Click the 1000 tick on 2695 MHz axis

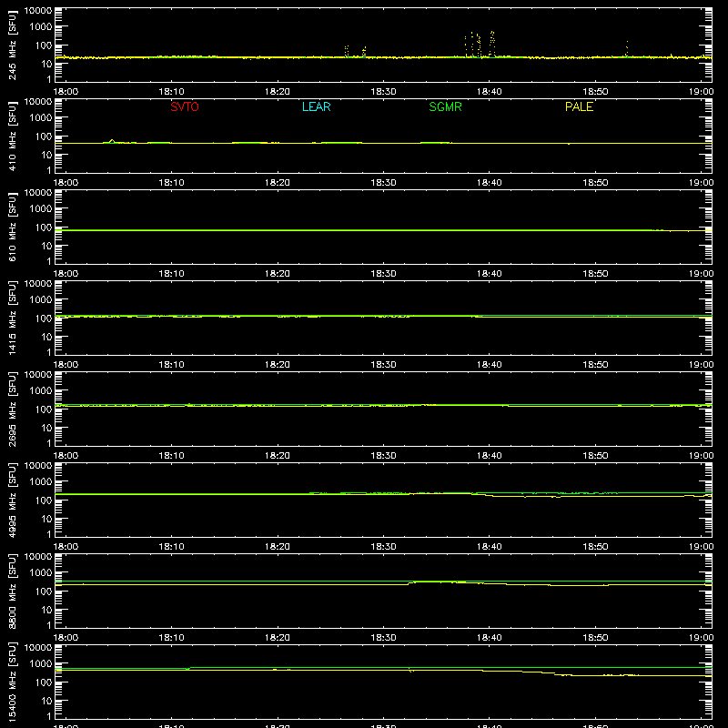[x=41, y=391]
